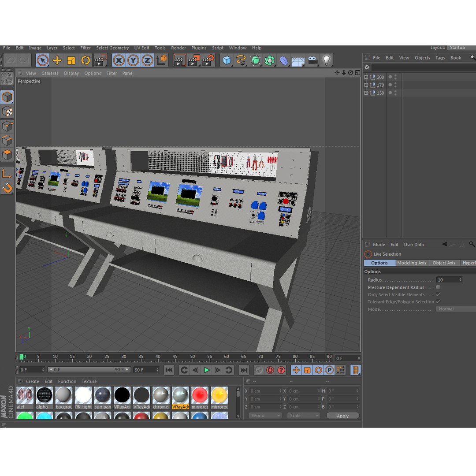This screenshot has width=476, height=476.
Task: Activate the Rotate tool in top toolbar
Action: point(86,60)
